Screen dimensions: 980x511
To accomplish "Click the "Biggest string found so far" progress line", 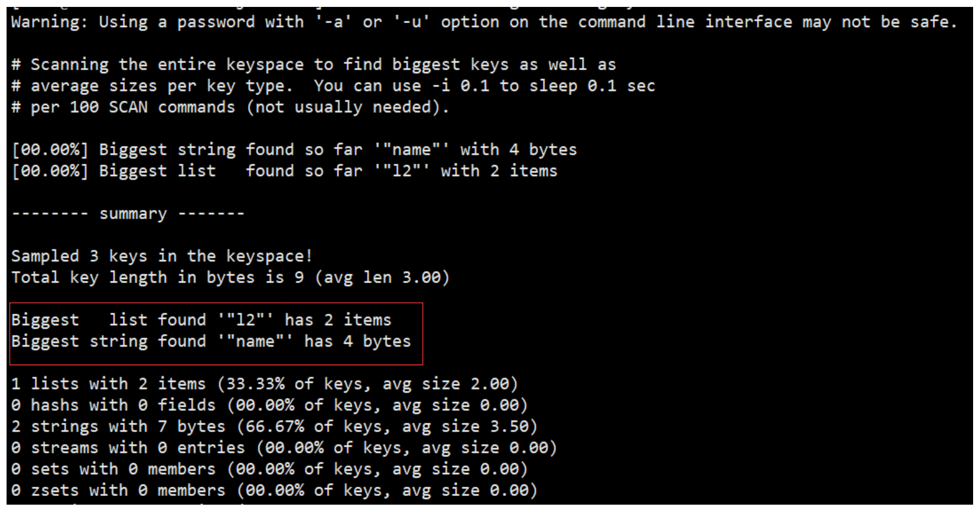I will [x=294, y=150].
